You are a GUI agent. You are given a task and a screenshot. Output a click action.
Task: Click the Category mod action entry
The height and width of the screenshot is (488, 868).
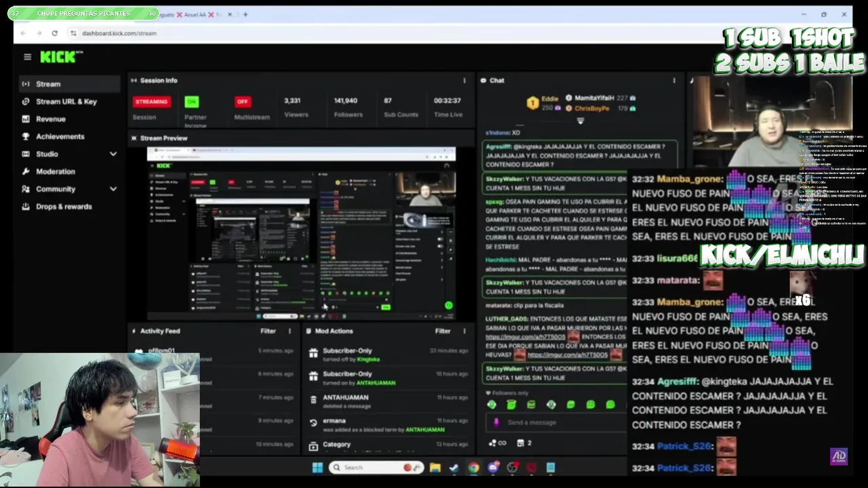(387, 445)
